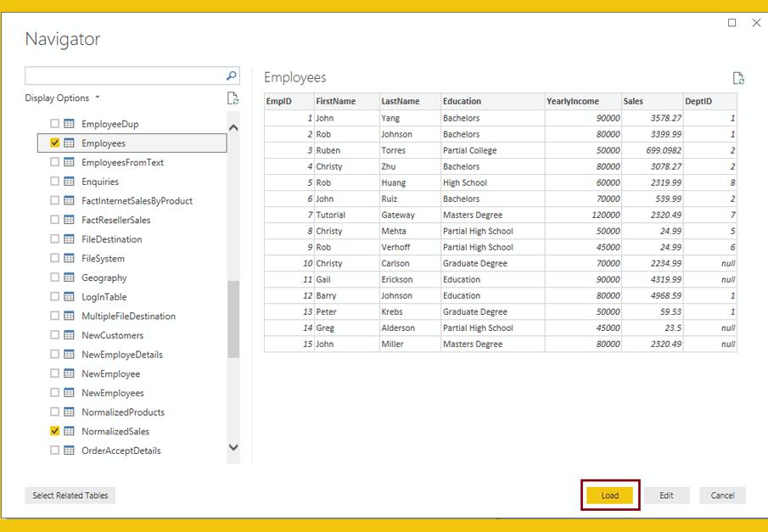Click the table icon beside OrderAcceptDetails

tap(69, 451)
